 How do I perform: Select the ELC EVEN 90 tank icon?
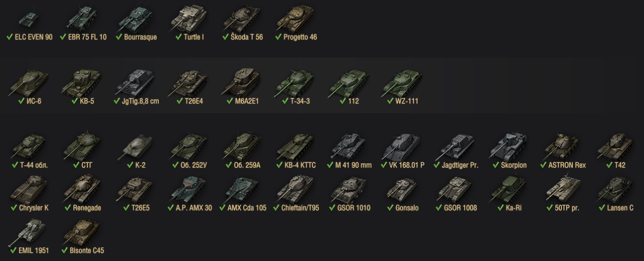click(x=28, y=20)
